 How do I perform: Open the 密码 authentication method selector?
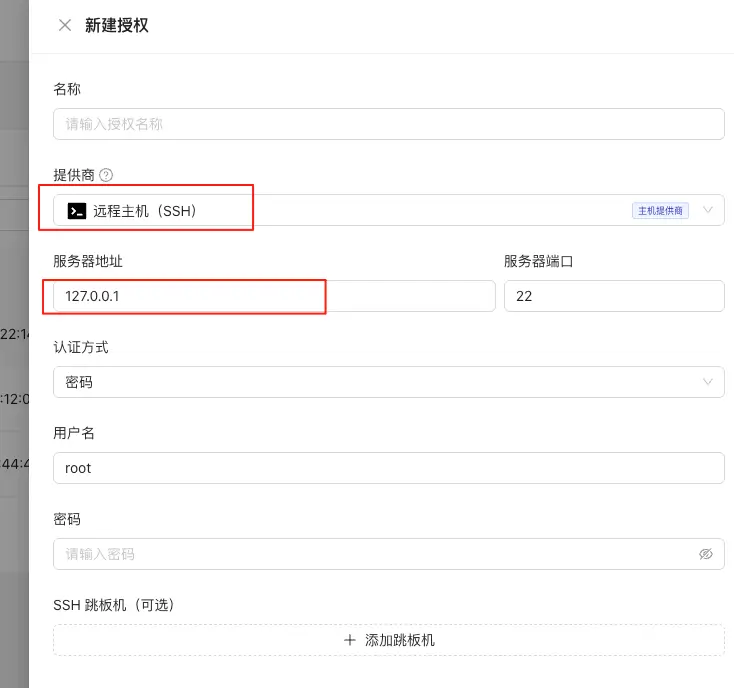pos(380,382)
